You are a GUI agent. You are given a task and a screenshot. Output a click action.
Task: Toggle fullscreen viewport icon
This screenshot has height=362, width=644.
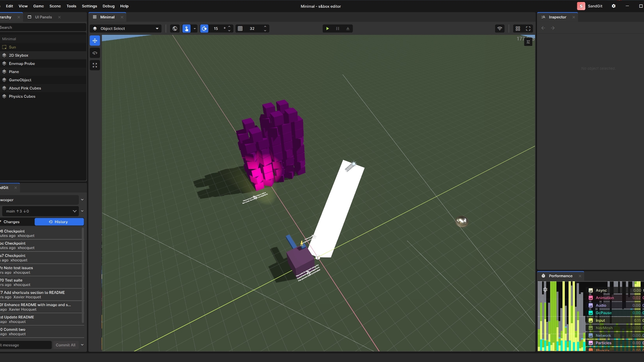[x=528, y=28]
